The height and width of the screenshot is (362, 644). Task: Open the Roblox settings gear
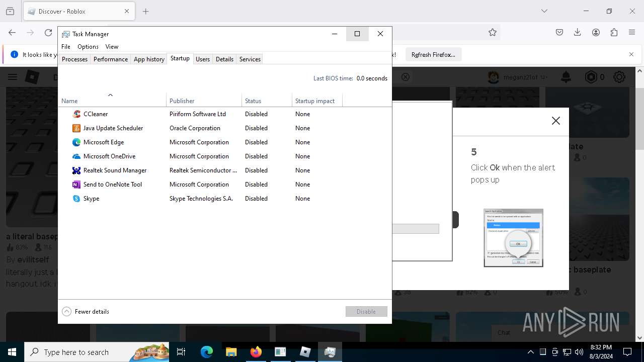(619, 77)
